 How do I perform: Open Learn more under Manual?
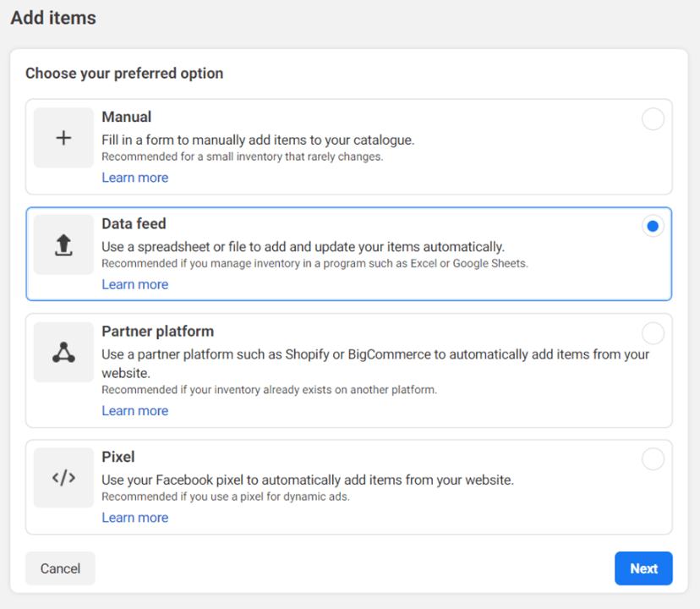[x=134, y=177]
